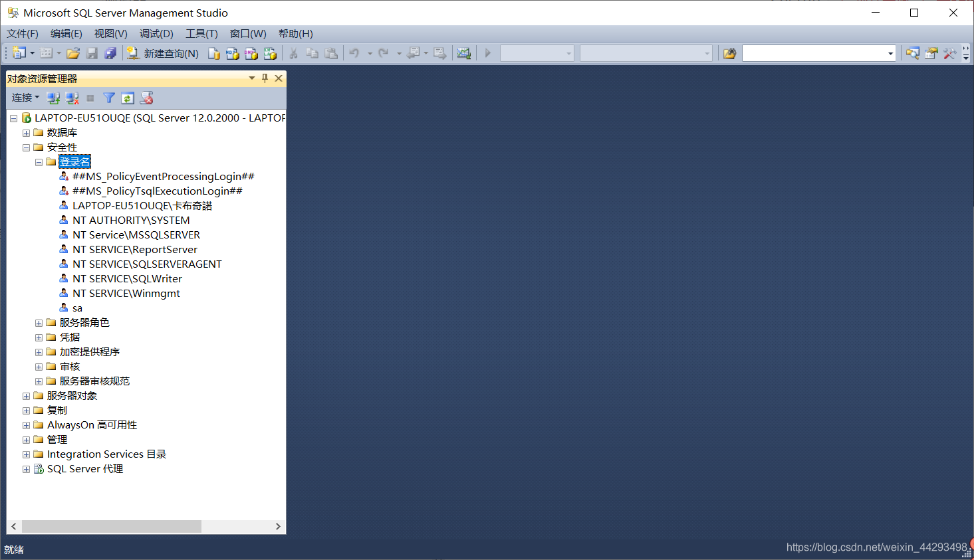Image resolution: width=974 pixels, height=560 pixels.
Task: Select the NT AUTHORITY\SYSTEM login
Action: point(131,221)
